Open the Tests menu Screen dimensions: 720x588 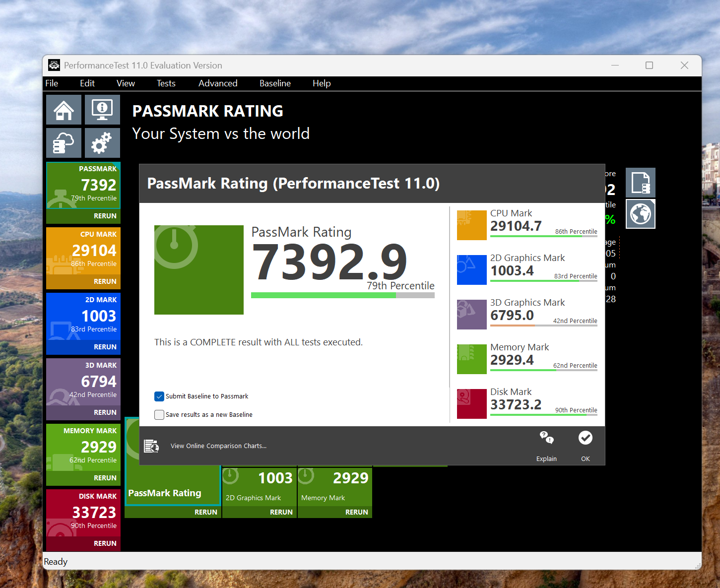[x=166, y=83]
